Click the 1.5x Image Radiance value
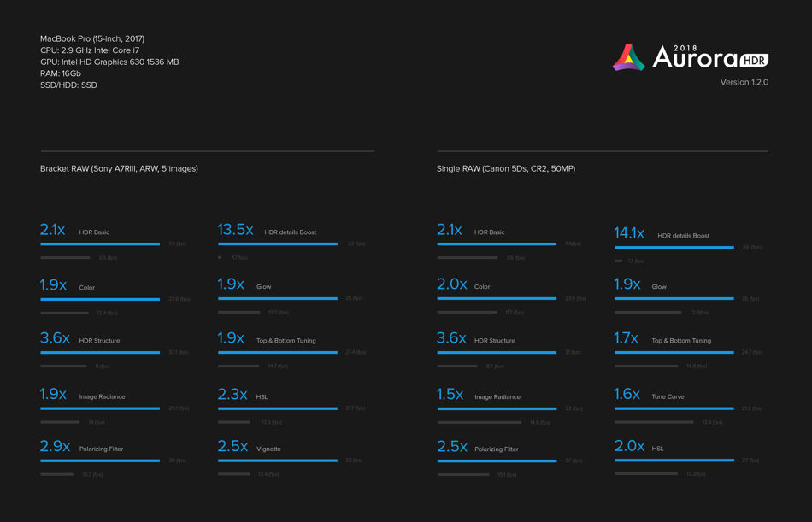 pos(450,394)
